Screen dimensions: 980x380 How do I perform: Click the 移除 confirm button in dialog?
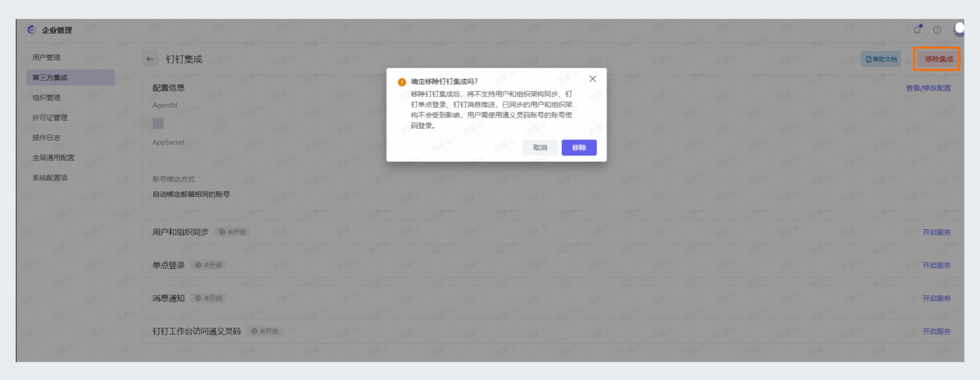[x=579, y=147]
